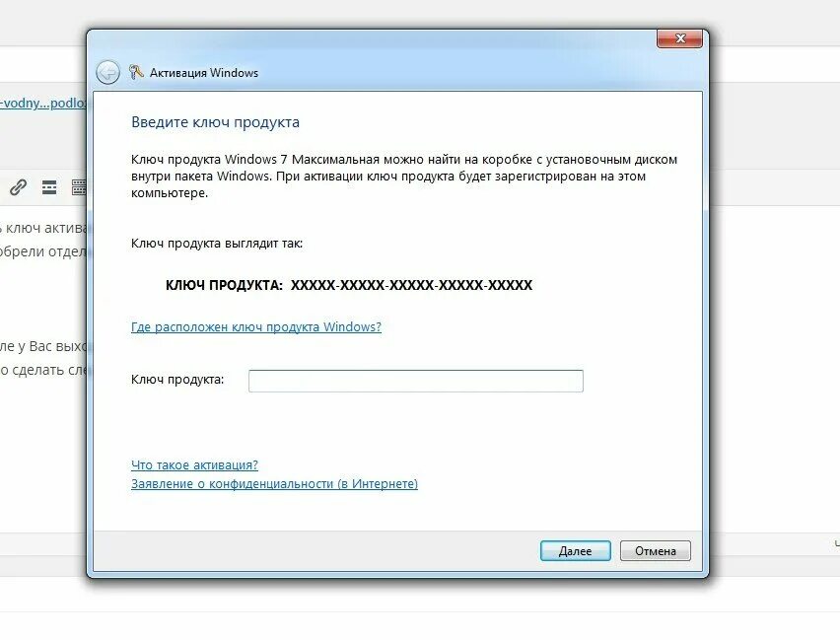Screen dimensions: 840x640
Task: Click the background editor text ключ актива
Action: [x=43, y=228]
